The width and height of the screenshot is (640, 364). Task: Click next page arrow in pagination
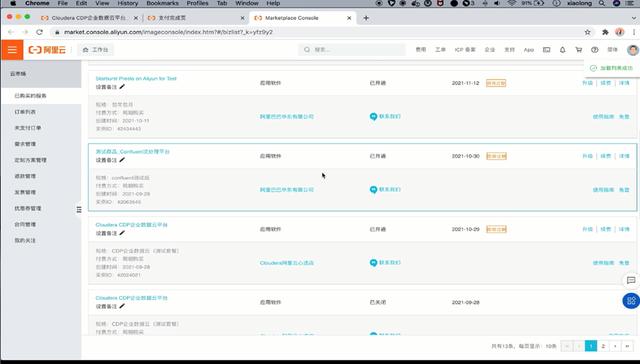(x=615, y=346)
